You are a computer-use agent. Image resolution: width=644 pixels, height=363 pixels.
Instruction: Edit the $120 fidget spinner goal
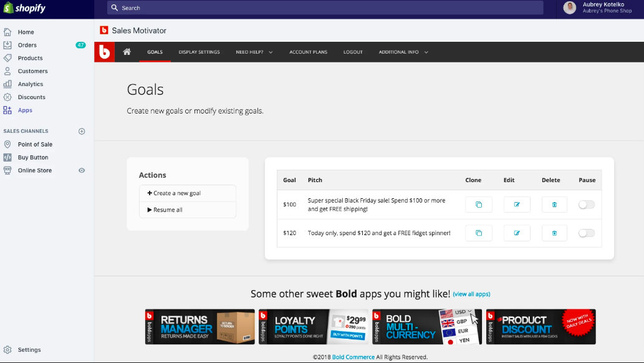pos(517,233)
